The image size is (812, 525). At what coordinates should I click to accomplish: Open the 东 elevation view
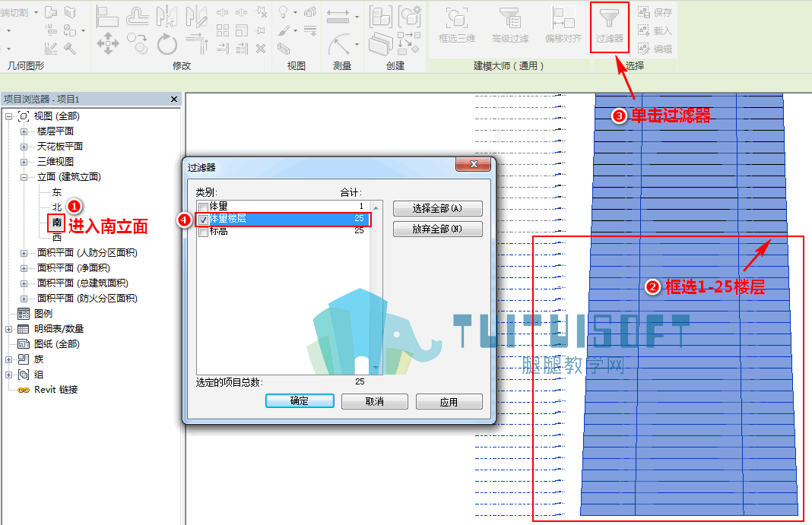[x=57, y=192]
